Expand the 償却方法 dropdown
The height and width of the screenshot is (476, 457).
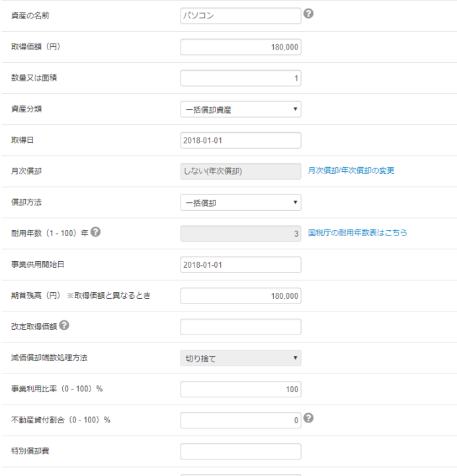(241, 202)
